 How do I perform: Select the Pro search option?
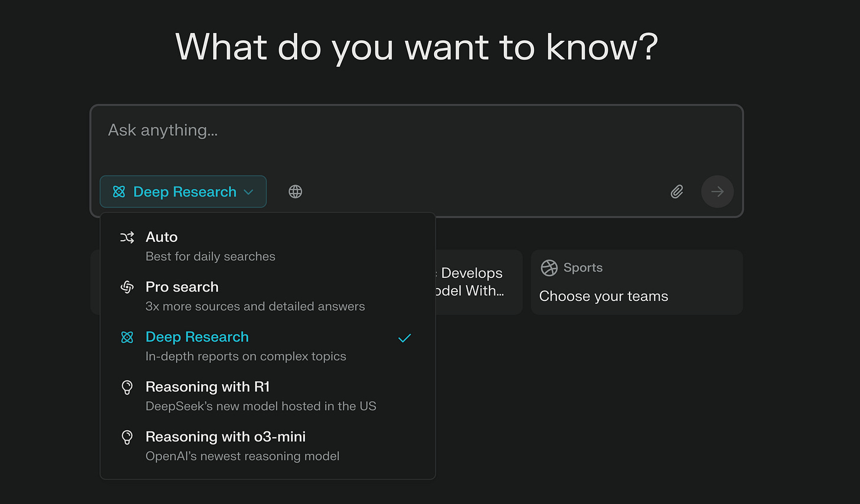tap(268, 296)
